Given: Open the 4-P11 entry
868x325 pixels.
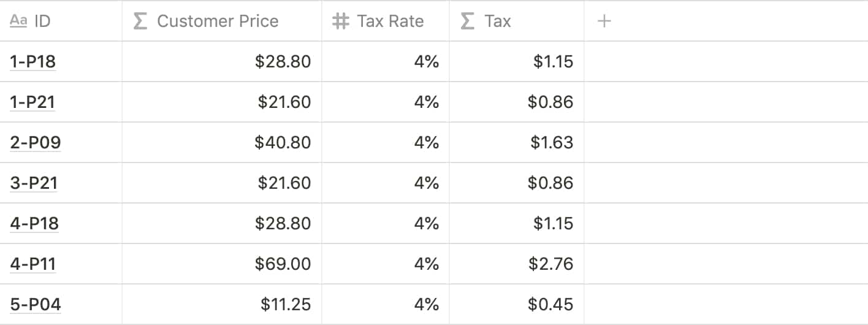Looking at the screenshot, I should pyautogui.click(x=33, y=264).
